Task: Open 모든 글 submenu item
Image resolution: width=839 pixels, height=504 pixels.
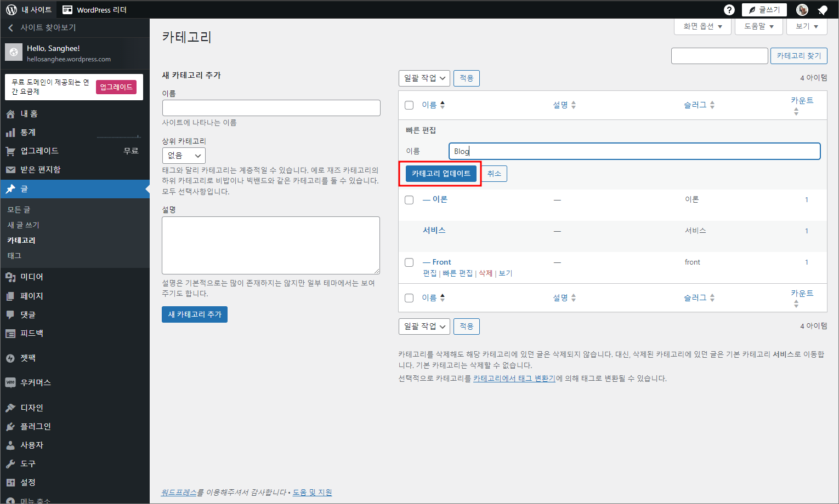Action: tap(19, 210)
